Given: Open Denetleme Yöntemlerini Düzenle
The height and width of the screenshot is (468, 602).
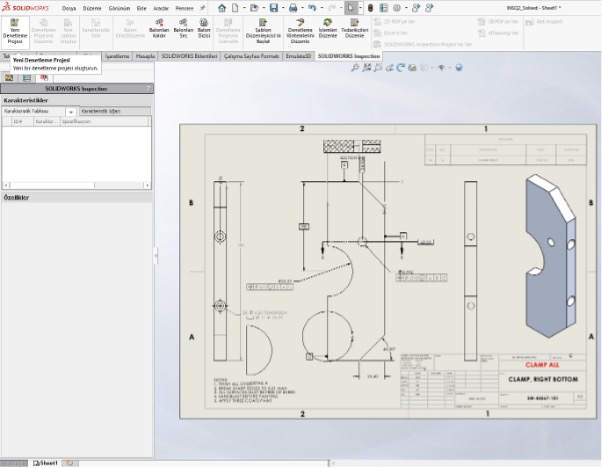Looking at the screenshot, I should [300, 30].
